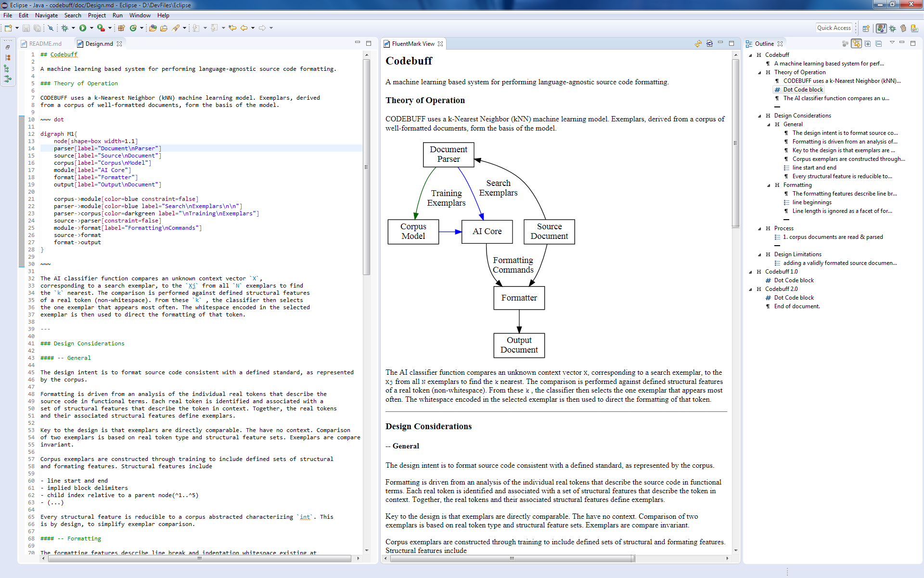Toggle Link with Editor in Outline

(x=857, y=44)
